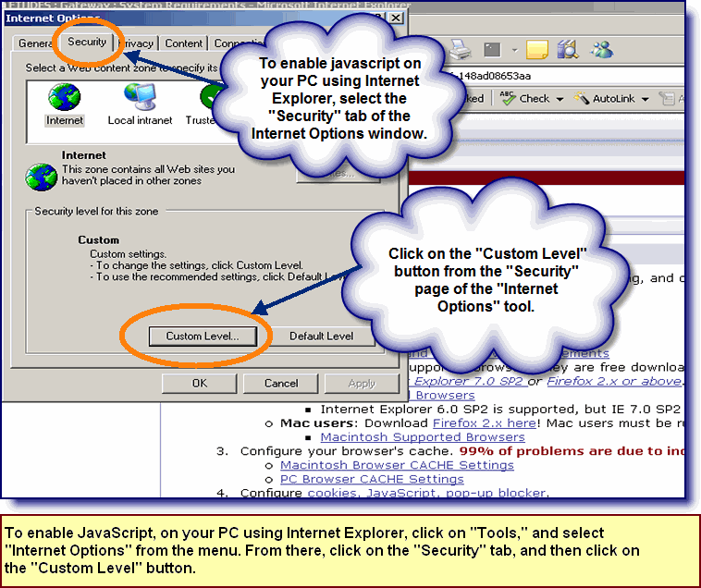Click the yellow note icon in toolbar
Screen dimensions: 701x588
point(537,50)
